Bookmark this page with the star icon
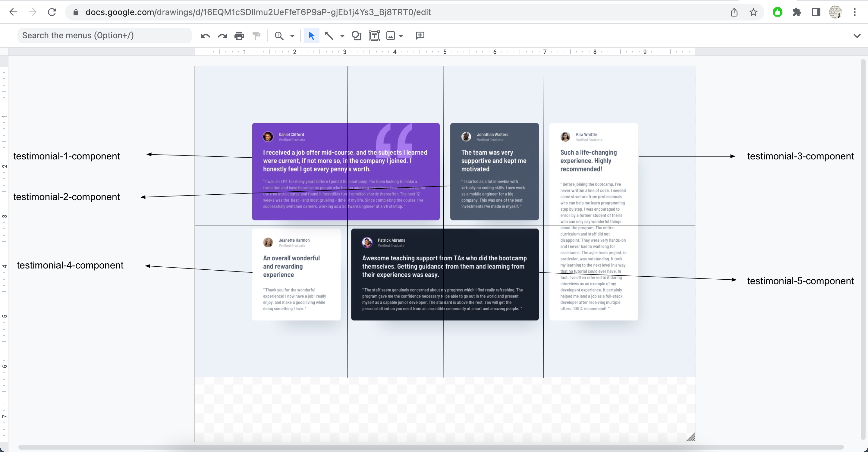 coord(753,12)
